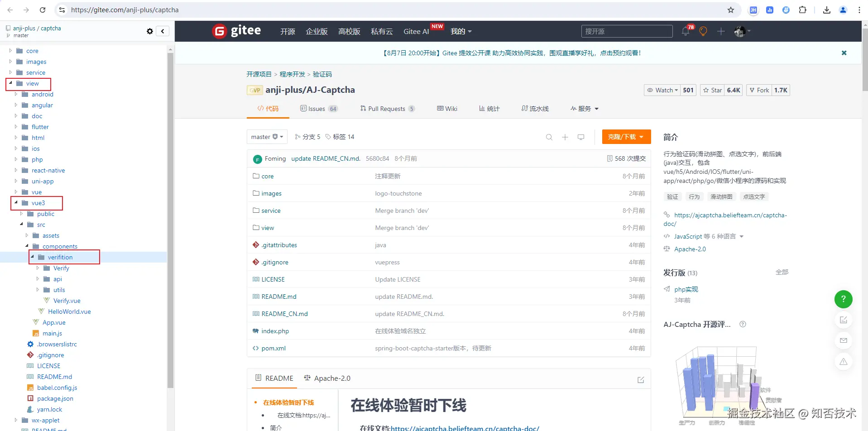Fork the repository

[759, 90]
